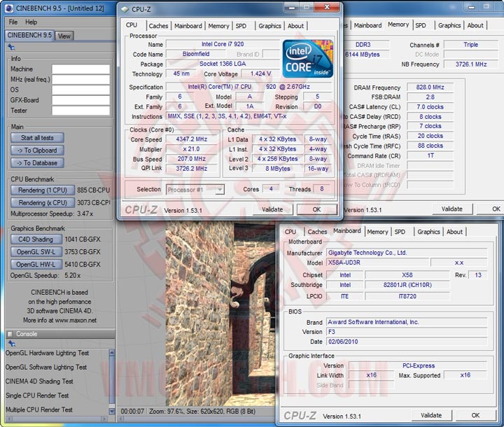Click the Core Speed value 4347.2 MHz

pyautogui.click(x=192, y=139)
